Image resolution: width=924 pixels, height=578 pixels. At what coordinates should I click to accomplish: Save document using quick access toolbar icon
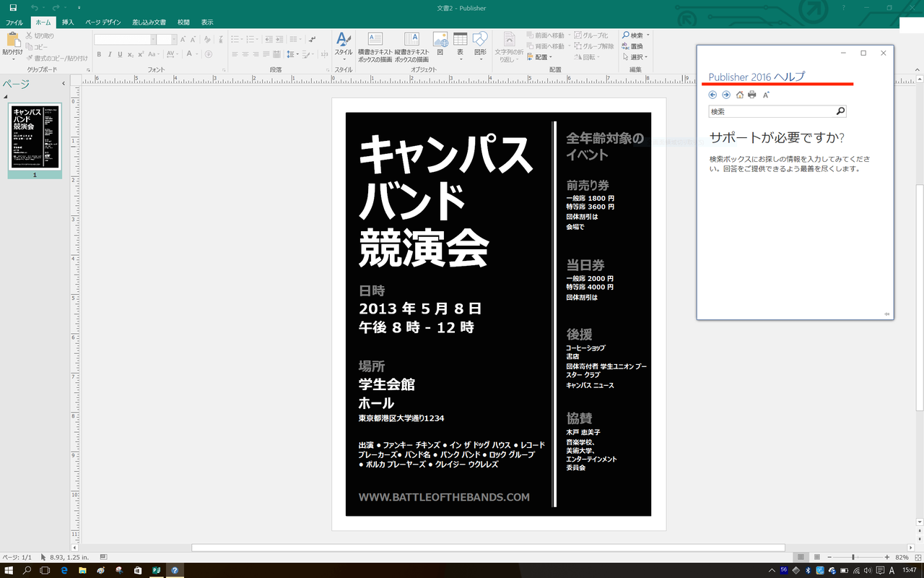coord(13,8)
